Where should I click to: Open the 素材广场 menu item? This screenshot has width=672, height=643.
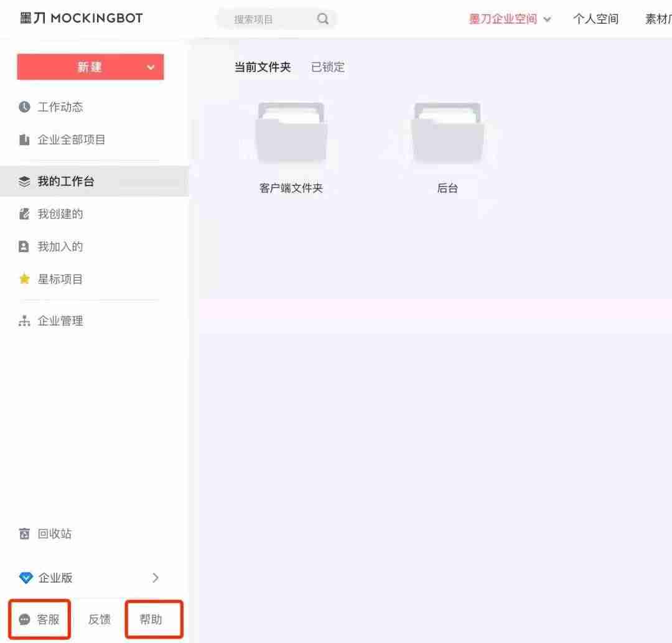pos(658,19)
